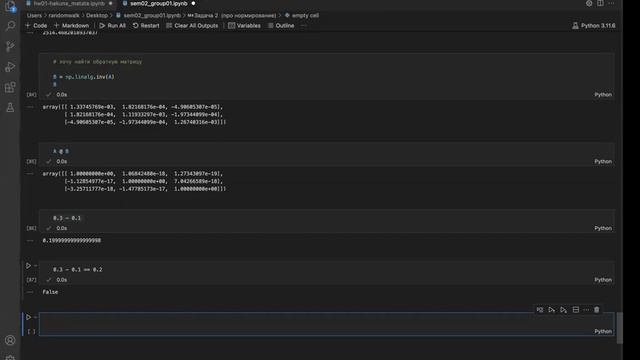This screenshot has height=360, width=640.
Task: Open output options ellipsis beside False output
Action: point(30,292)
